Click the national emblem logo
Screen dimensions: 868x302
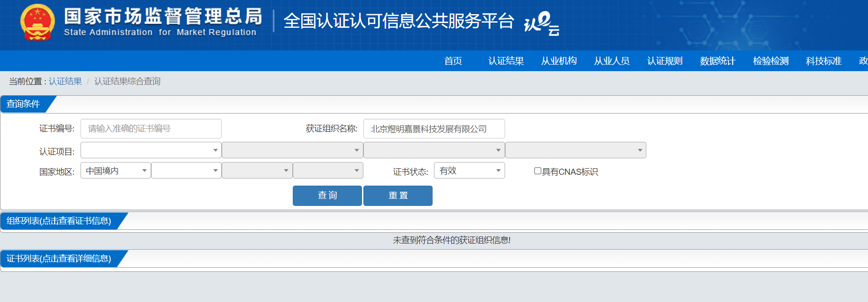tap(38, 22)
